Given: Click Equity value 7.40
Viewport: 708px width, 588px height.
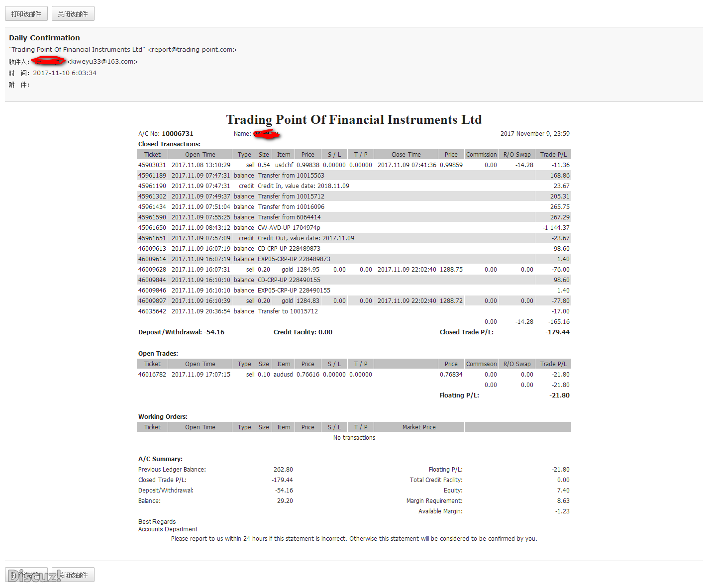Looking at the screenshot, I should [x=563, y=490].
